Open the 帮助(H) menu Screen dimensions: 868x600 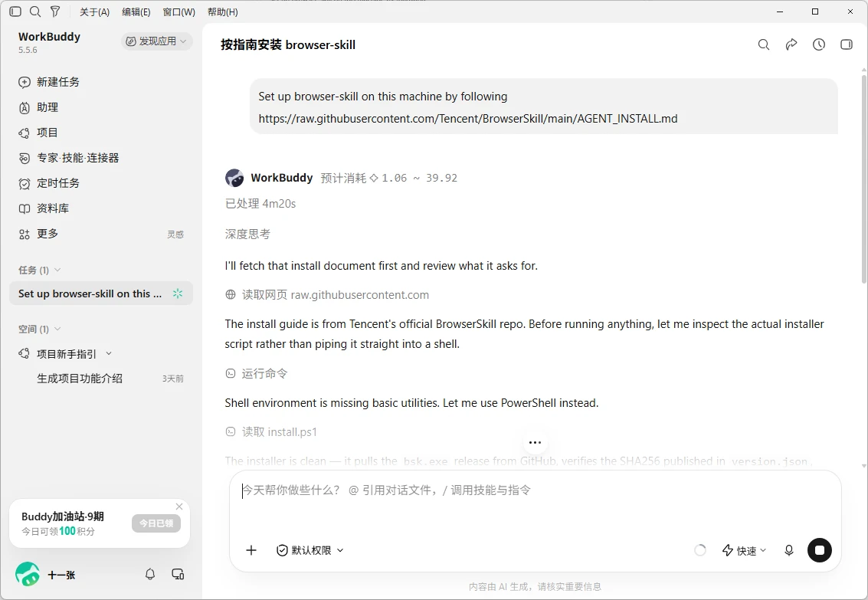coord(222,12)
